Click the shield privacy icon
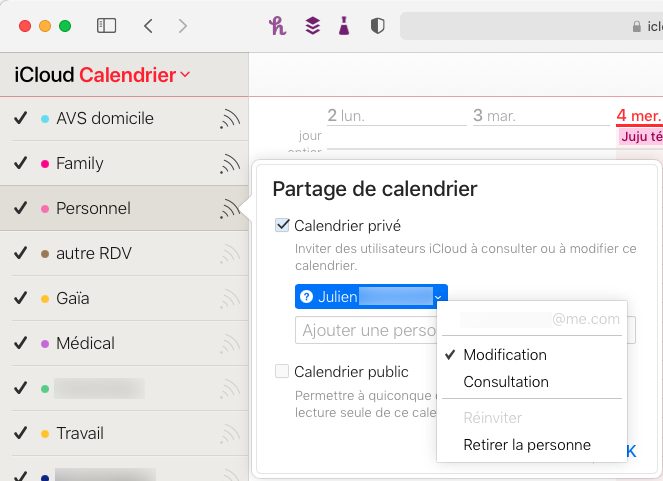 coord(377,26)
